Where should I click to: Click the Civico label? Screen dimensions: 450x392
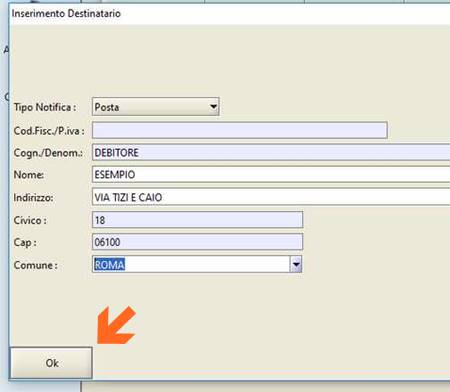coord(30,220)
